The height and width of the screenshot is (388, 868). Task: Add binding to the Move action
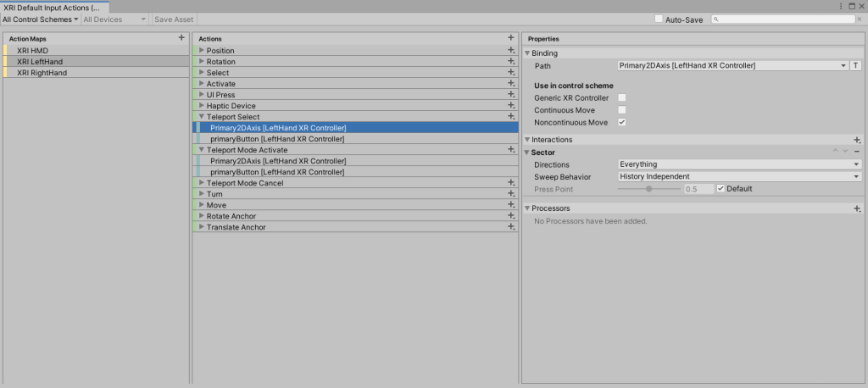[x=510, y=205]
